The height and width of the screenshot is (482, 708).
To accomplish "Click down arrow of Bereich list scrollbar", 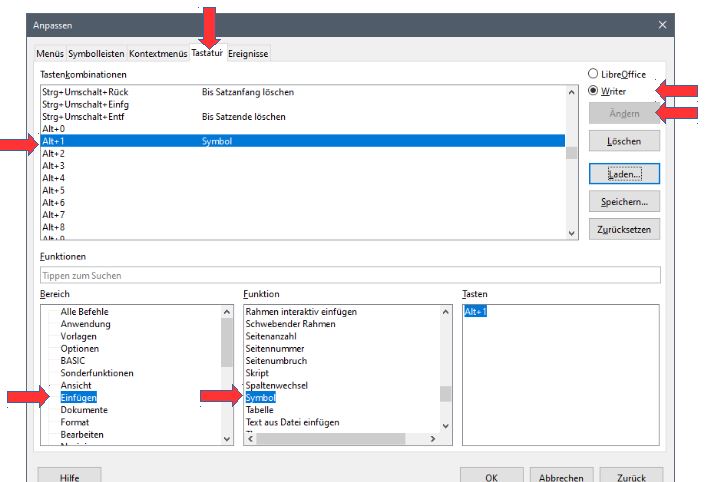I will [x=227, y=439].
